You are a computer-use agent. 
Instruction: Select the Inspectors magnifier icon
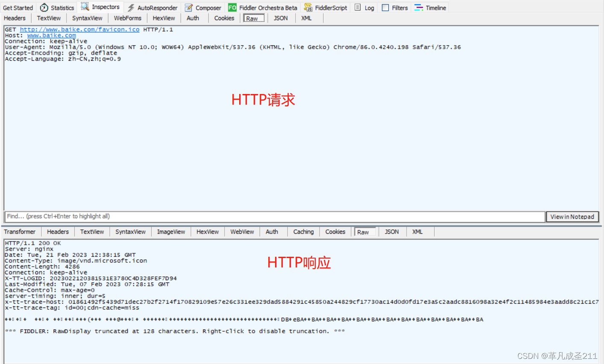[85, 7]
